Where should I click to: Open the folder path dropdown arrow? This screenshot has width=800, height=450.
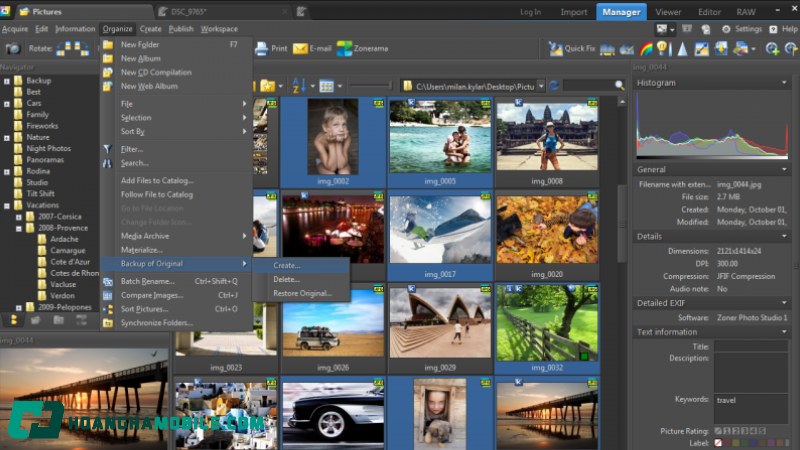[541, 86]
